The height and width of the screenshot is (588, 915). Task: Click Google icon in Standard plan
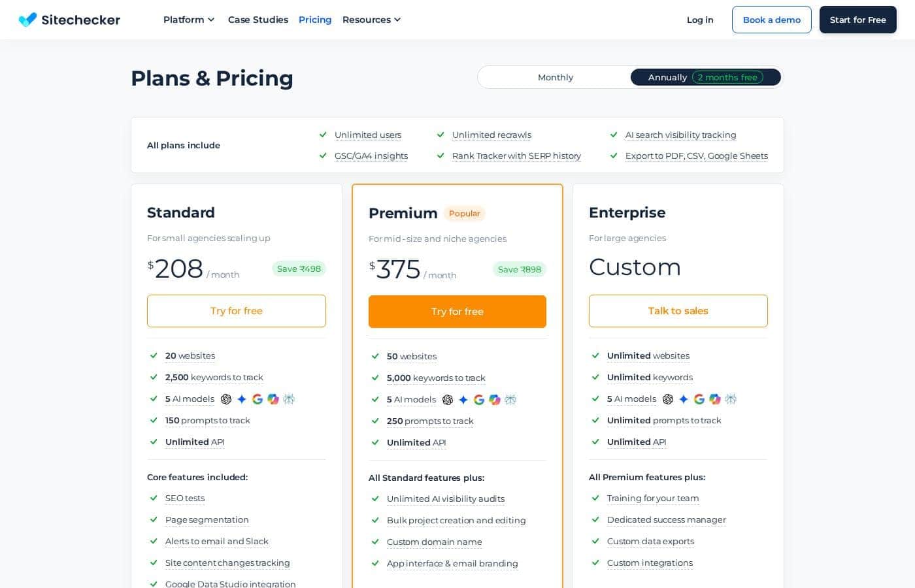(x=258, y=399)
